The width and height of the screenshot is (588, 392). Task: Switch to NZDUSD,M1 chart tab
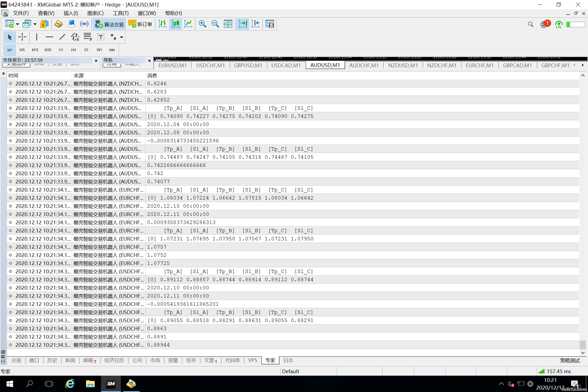coord(403,65)
